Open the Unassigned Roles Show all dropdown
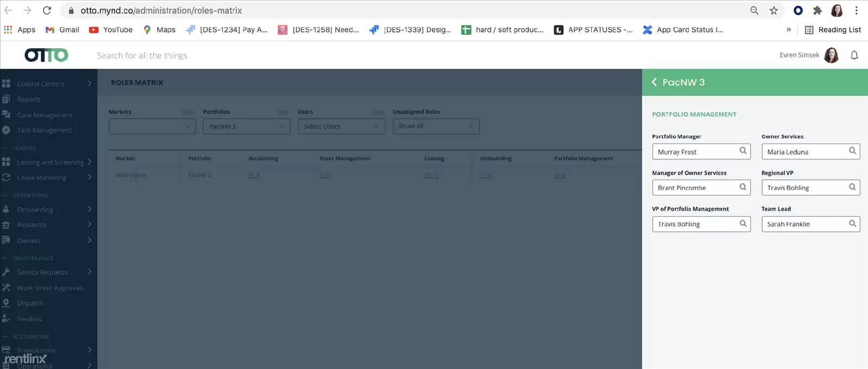Viewport: 868px width, 369px height. (436, 126)
